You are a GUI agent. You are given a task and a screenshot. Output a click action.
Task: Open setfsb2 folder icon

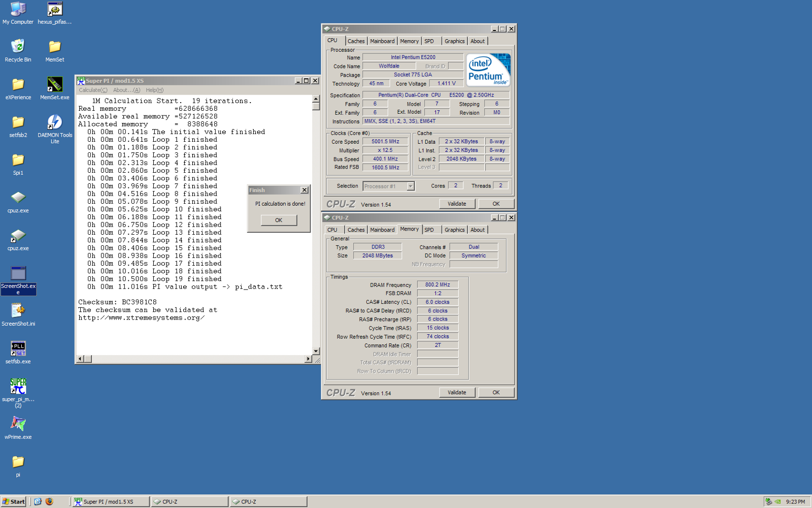pos(18,126)
